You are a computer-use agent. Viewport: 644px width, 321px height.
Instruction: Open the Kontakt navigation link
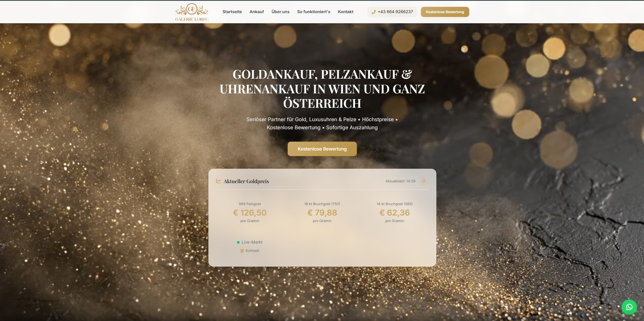tap(345, 12)
